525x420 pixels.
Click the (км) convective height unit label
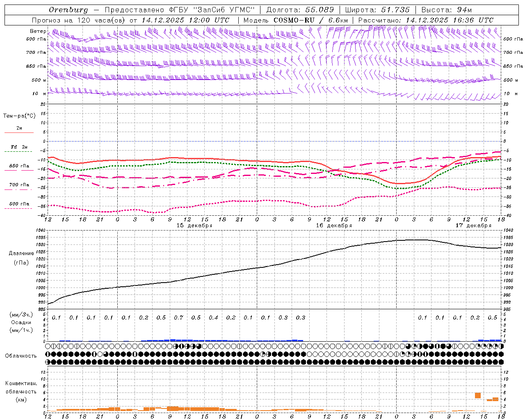pos(21,399)
